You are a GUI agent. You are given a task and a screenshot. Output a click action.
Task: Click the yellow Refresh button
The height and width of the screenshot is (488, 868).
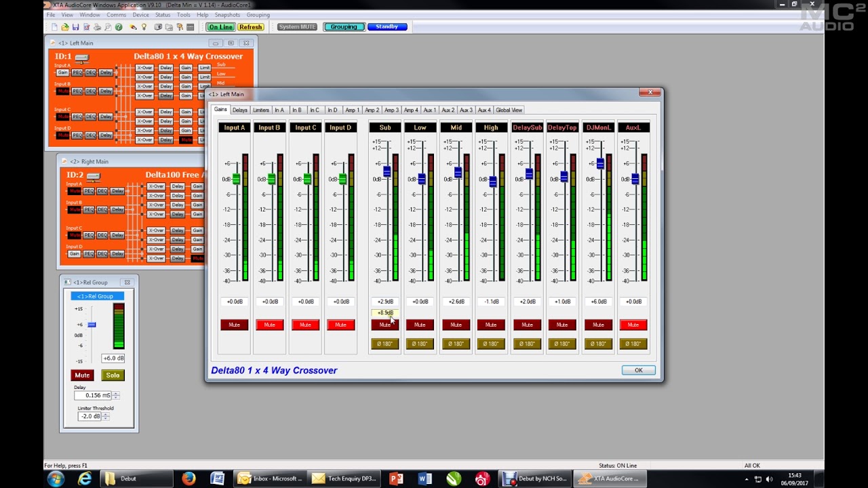[x=250, y=27]
